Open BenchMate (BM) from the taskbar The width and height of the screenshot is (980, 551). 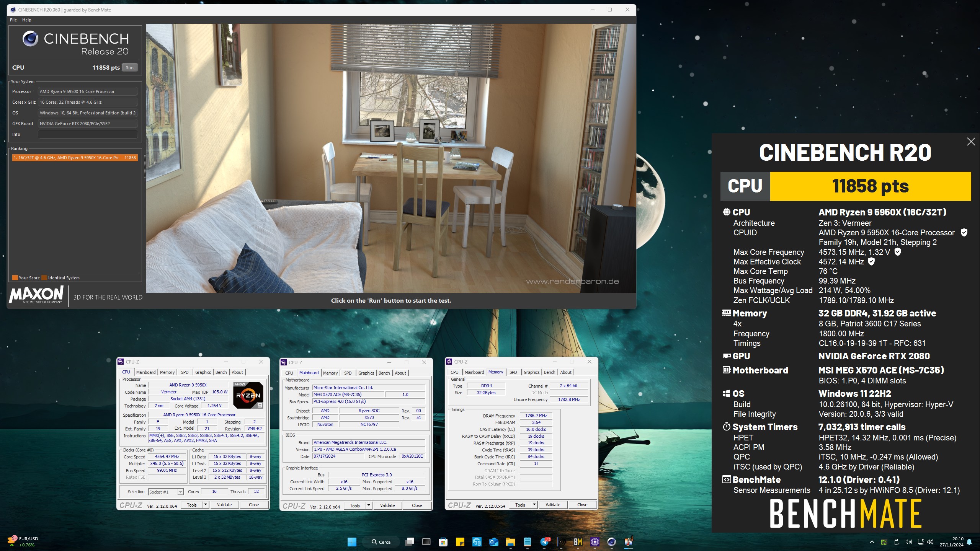[x=578, y=542]
